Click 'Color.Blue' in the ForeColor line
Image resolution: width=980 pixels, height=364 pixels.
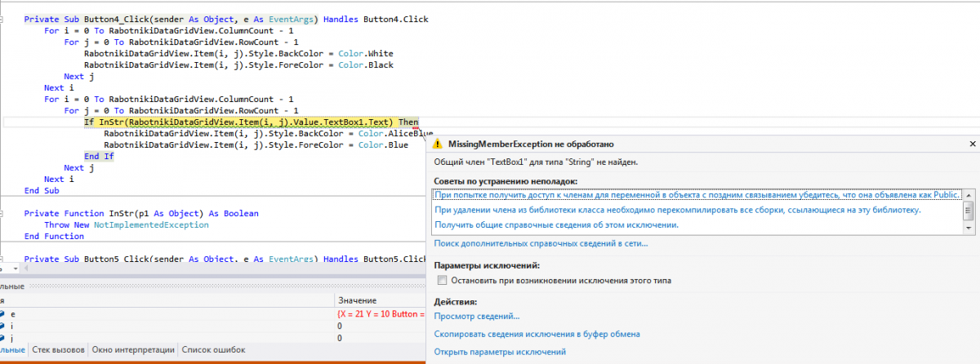[x=383, y=144]
